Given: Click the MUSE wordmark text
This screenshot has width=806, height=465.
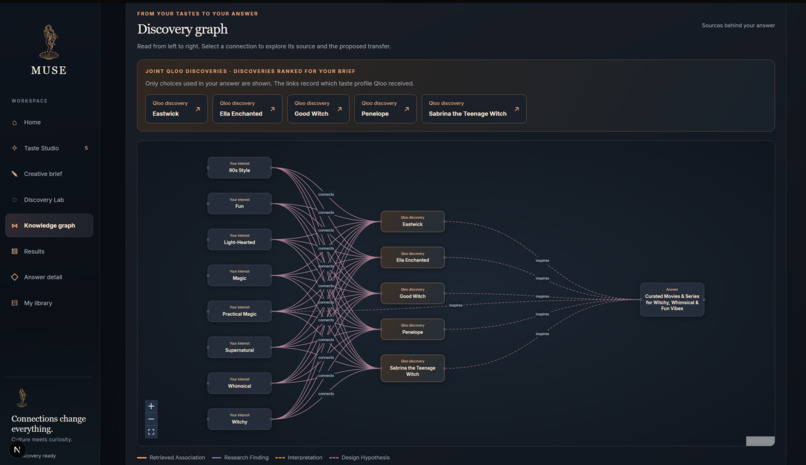Looking at the screenshot, I should click(49, 70).
